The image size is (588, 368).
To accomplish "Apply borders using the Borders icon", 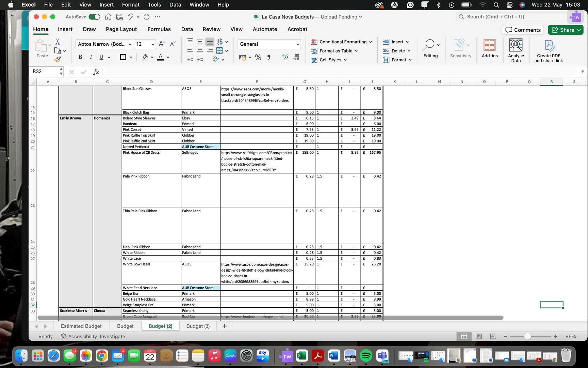I will tap(123, 57).
